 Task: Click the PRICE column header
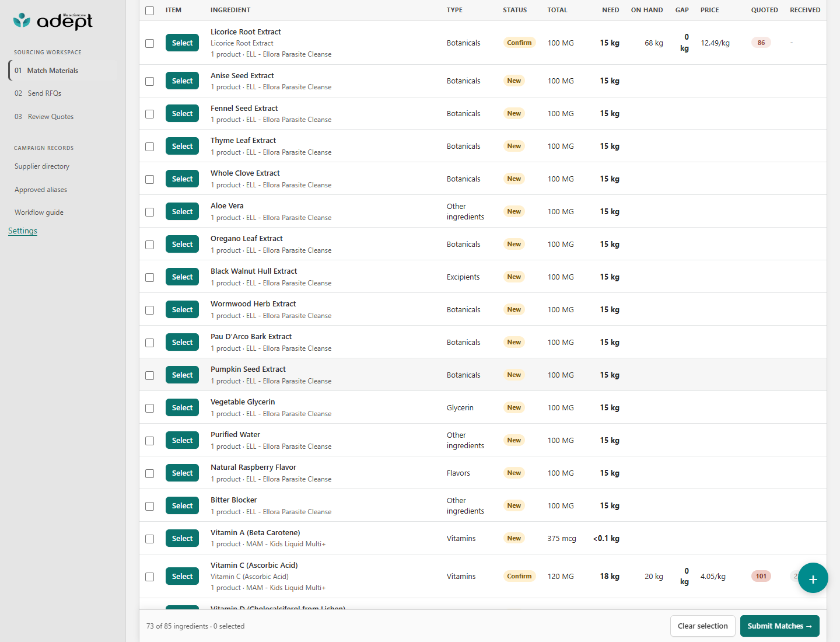point(710,10)
